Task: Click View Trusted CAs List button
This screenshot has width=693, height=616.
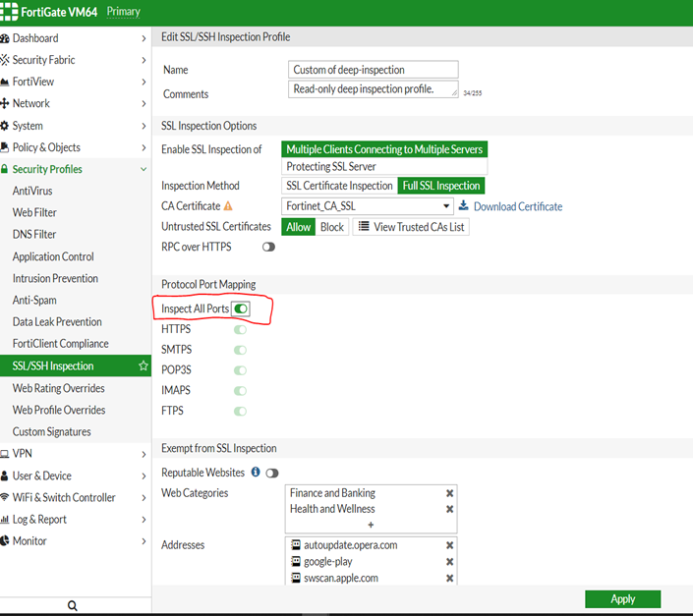Action: point(411,227)
